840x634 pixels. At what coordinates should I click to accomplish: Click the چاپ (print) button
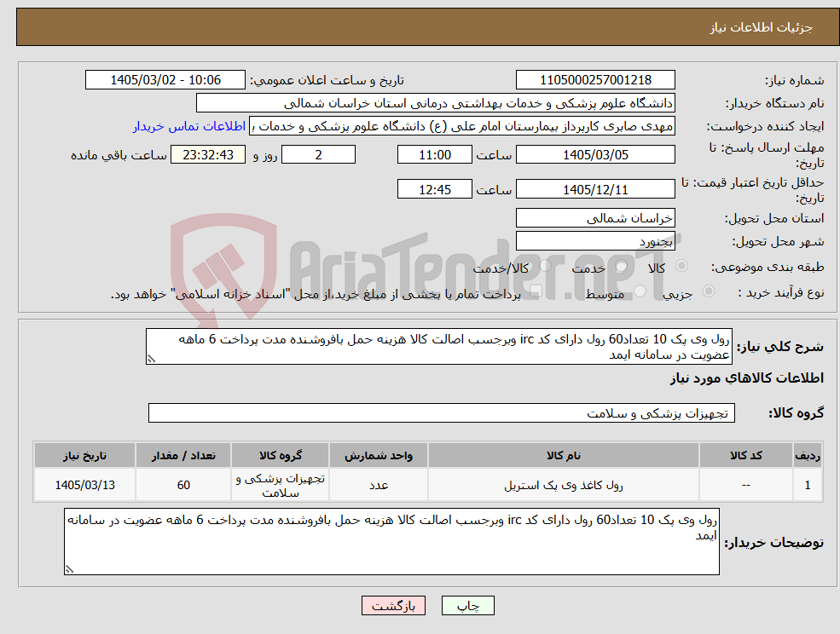[467, 606]
